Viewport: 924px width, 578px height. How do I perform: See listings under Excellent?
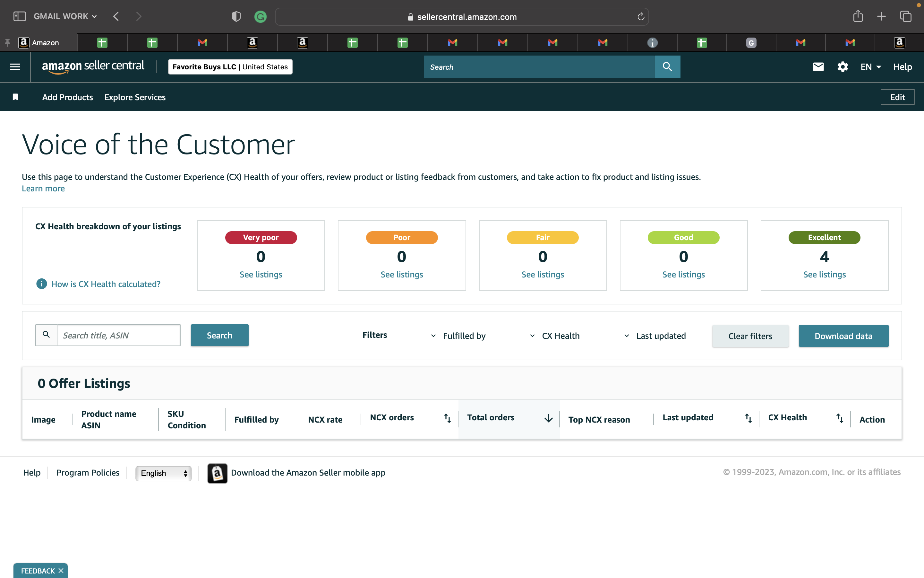tap(824, 275)
